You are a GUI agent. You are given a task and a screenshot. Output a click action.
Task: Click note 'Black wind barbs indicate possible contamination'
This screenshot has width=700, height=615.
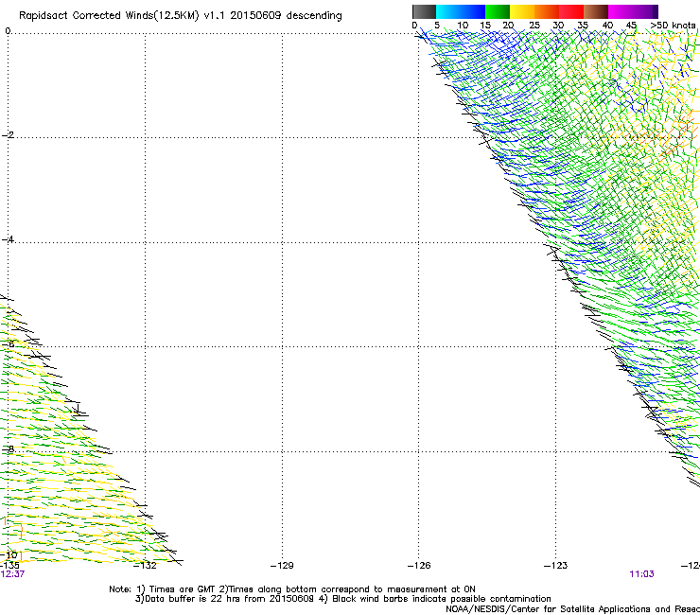442,599
